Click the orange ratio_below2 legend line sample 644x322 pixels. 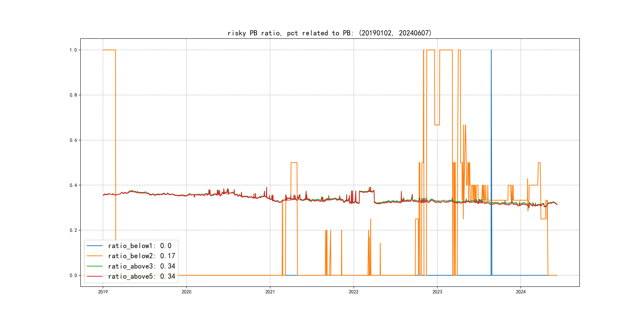(94, 256)
